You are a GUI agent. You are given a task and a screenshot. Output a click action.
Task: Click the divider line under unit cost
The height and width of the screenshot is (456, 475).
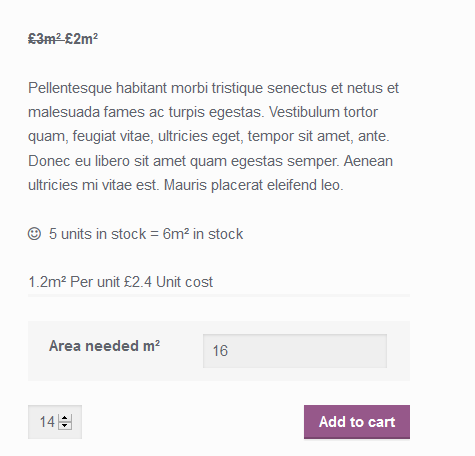click(x=219, y=295)
